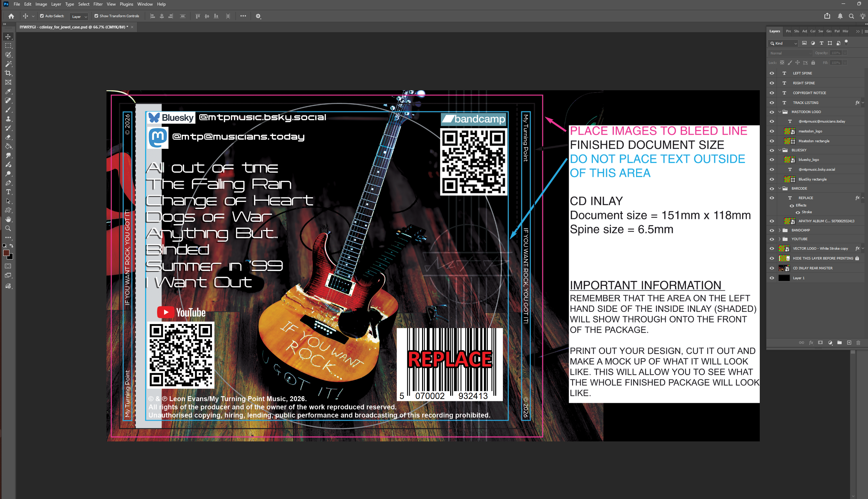Select the Hand tool
The width and height of the screenshot is (868, 499).
pos(8,219)
